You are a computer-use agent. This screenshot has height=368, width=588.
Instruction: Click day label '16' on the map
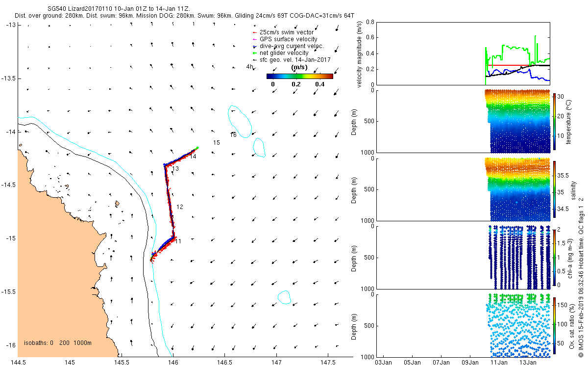[233, 135]
